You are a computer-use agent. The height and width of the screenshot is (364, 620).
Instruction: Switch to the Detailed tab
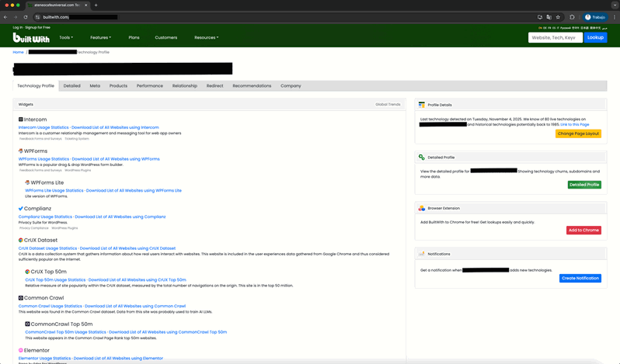(72, 85)
